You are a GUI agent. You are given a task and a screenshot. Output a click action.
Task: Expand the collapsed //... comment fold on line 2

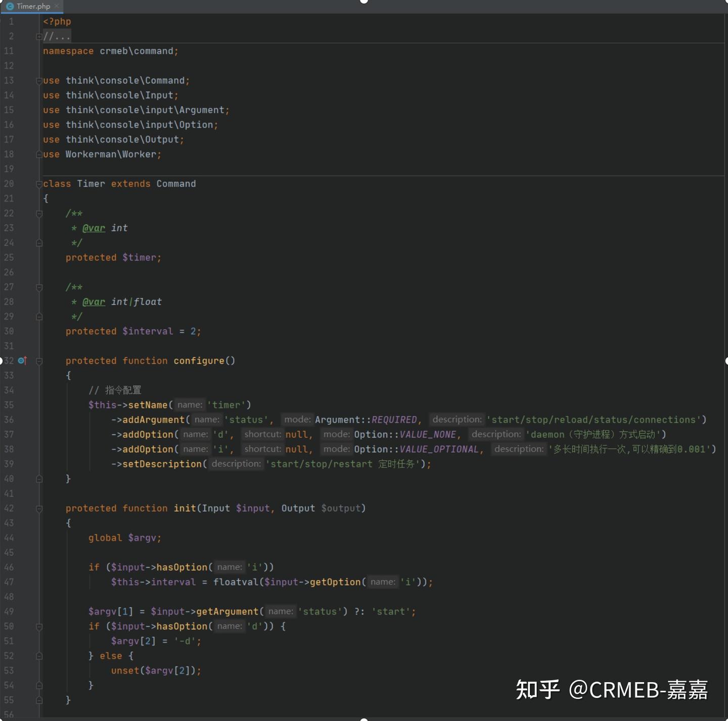[x=39, y=36]
